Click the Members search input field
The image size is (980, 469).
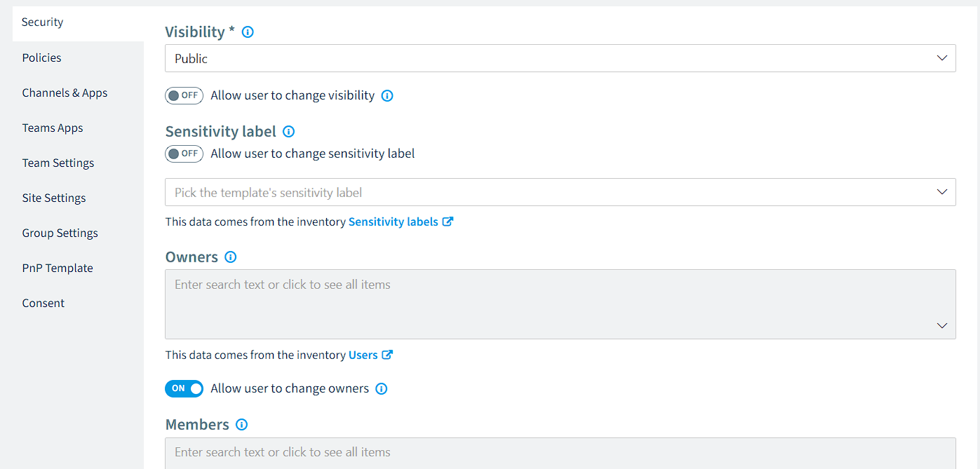pos(560,453)
